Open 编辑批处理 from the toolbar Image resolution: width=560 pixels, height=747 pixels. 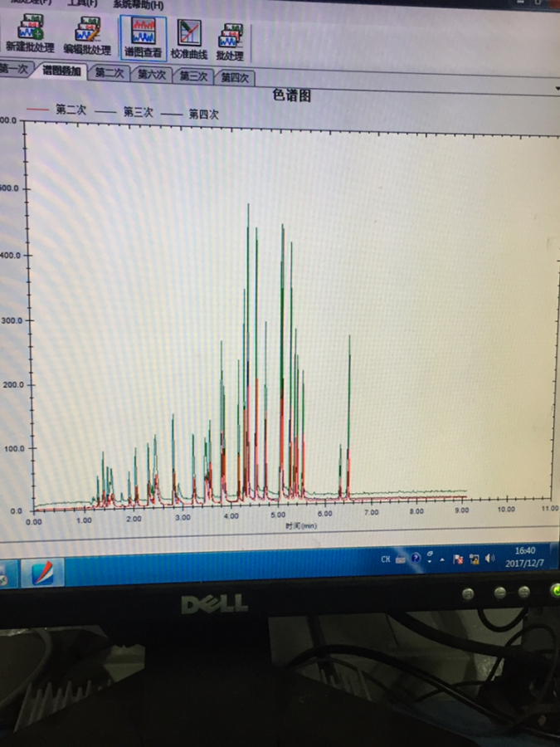point(87,35)
